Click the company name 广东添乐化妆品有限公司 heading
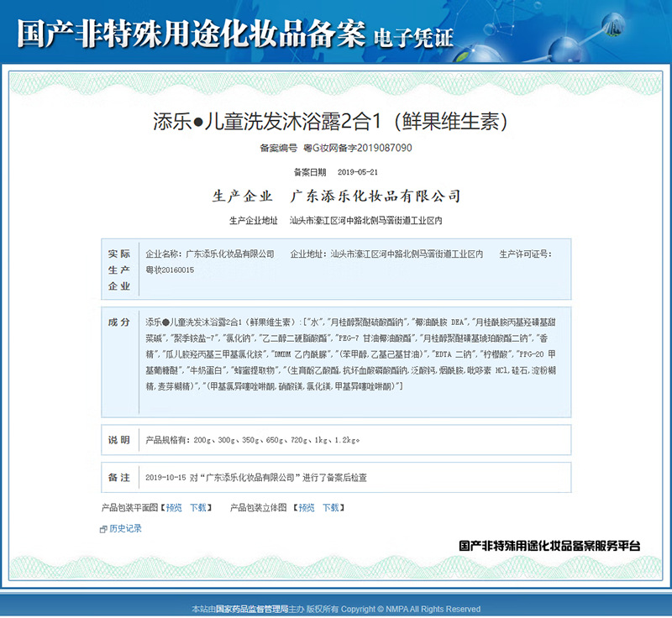The height and width of the screenshot is (618, 672). 375,196
